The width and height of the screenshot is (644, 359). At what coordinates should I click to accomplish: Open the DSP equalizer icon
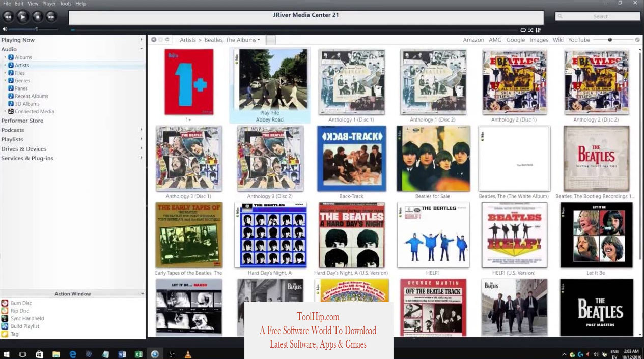tap(538, 30)
